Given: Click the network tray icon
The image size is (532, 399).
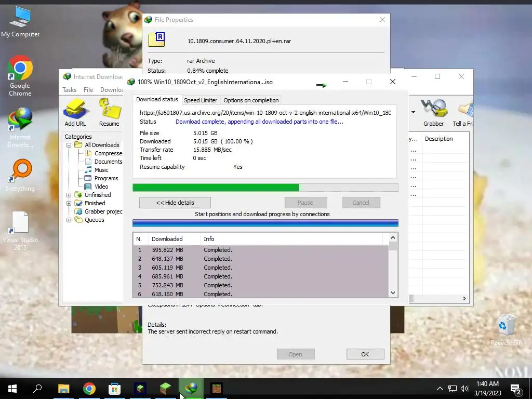Looking at the screenshot, I should point(453,389).
